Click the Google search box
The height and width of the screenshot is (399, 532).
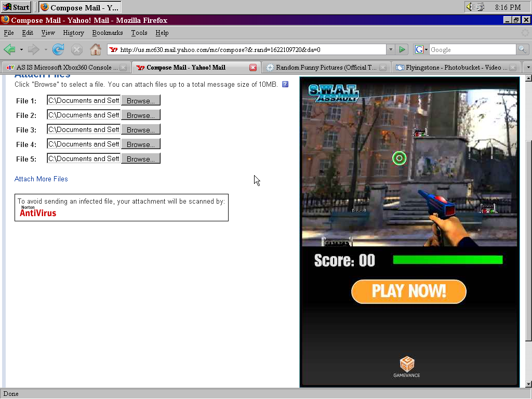(473, 49)
